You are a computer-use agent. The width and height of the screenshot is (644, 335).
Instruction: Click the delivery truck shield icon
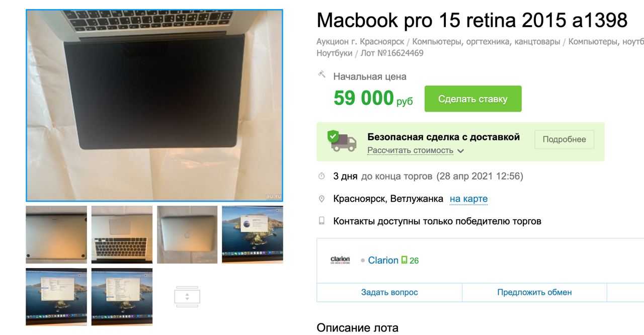click(342, 141)
